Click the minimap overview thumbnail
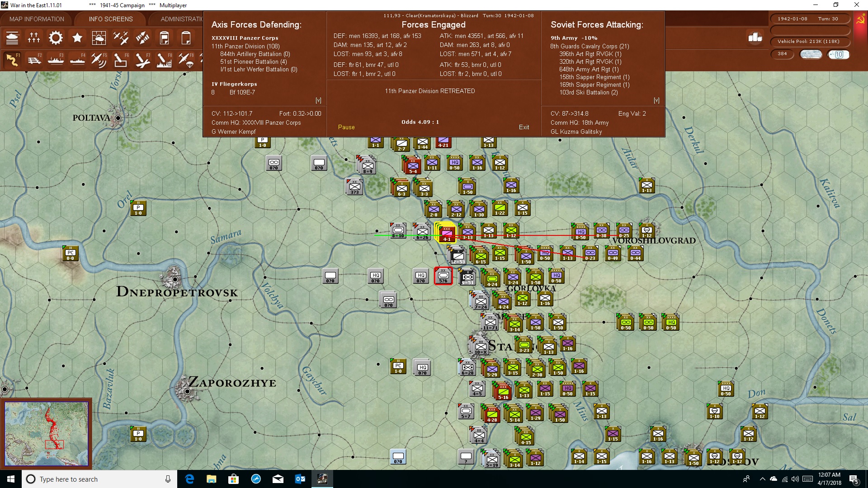Viewport: 868px width, 488px height. [x=46, y=434]
